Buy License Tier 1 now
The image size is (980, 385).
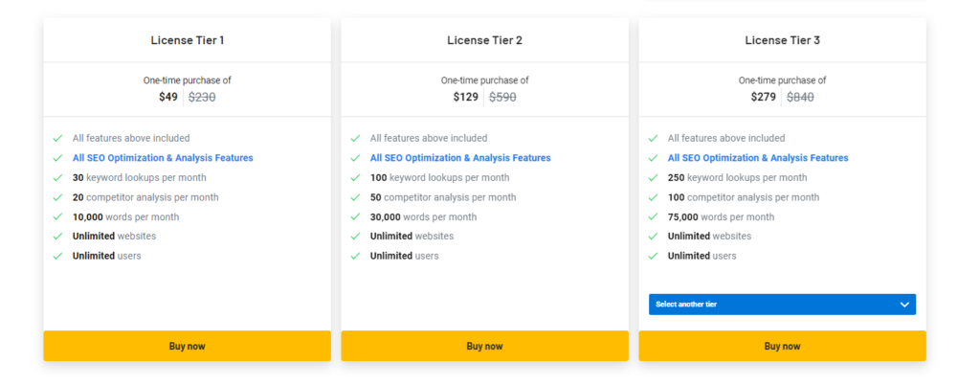187,346
